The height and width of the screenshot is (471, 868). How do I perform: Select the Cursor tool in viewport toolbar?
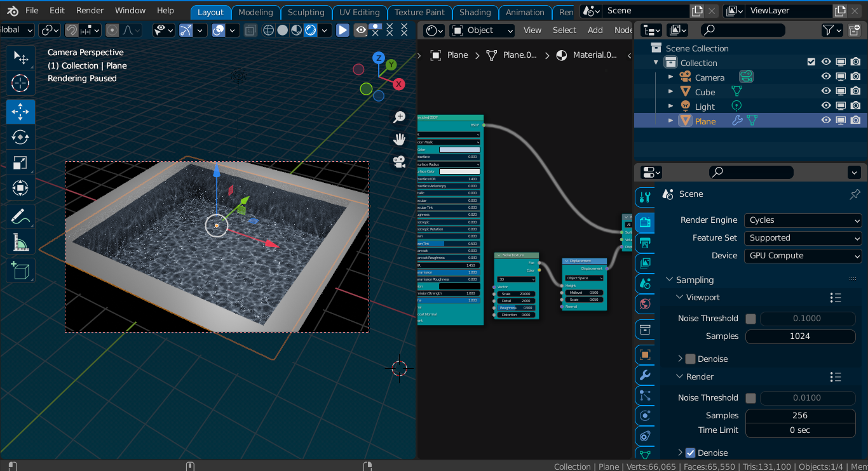tap(20, 83)
